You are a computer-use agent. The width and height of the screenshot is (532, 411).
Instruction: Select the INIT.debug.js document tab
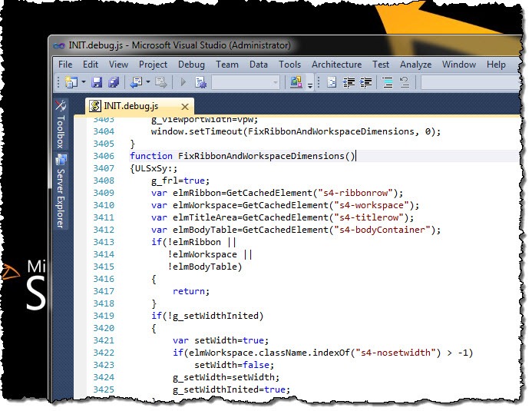coord(131,106)
